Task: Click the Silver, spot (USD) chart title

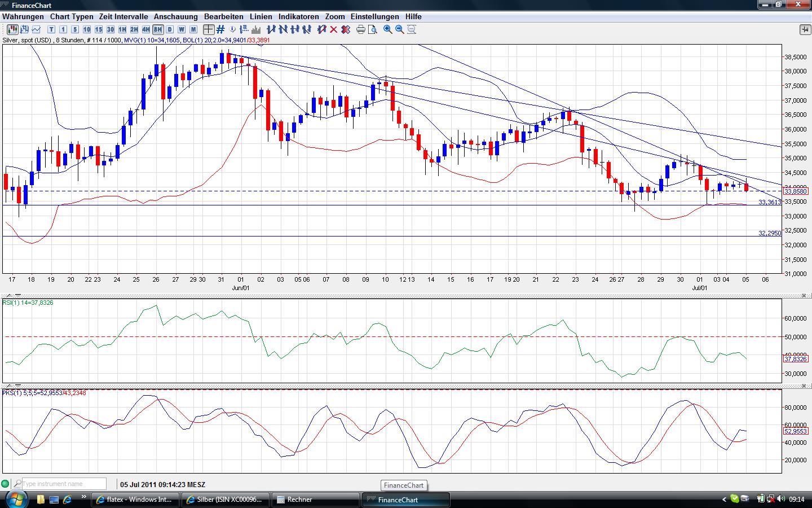Action: (x=28, y=41)
